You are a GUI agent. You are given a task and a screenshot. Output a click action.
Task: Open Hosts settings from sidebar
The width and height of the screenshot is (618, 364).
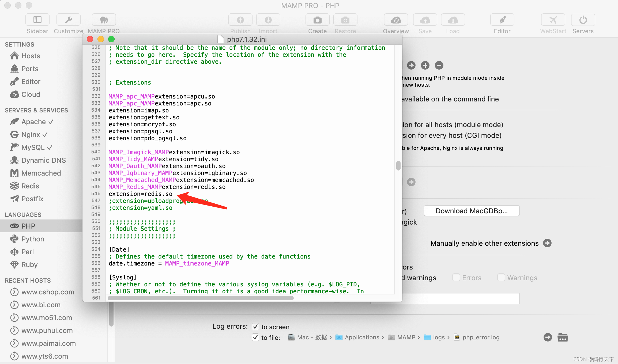tap(30, 56)
